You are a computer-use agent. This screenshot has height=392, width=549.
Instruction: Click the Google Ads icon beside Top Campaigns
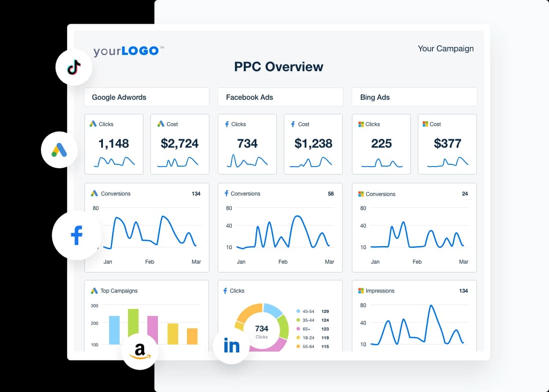(x=95, y=290)
